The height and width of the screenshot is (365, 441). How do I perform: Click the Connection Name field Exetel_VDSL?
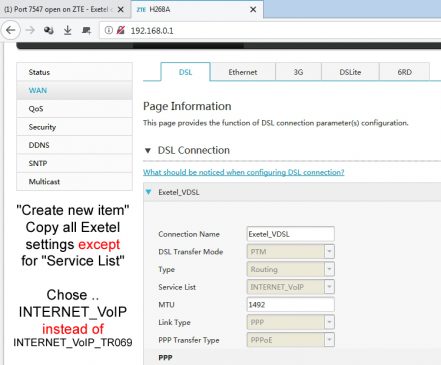pos(290,234)
